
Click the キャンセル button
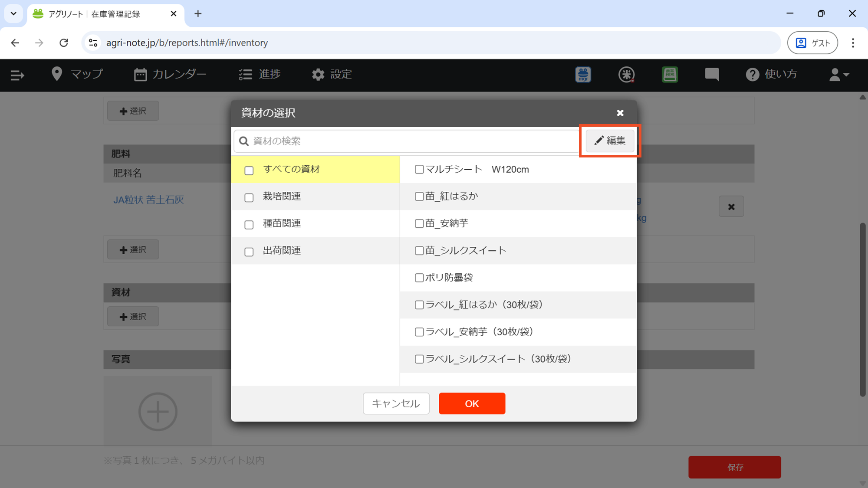click(396, 403)
